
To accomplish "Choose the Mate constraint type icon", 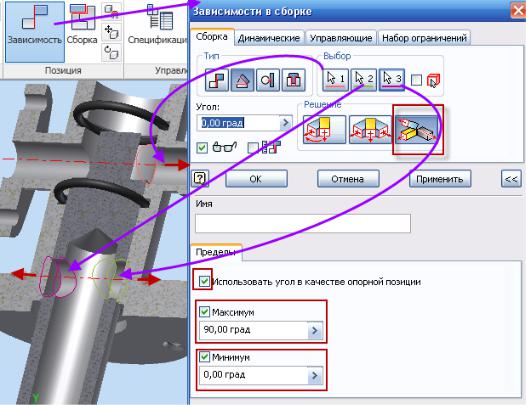I will [217, 80].
